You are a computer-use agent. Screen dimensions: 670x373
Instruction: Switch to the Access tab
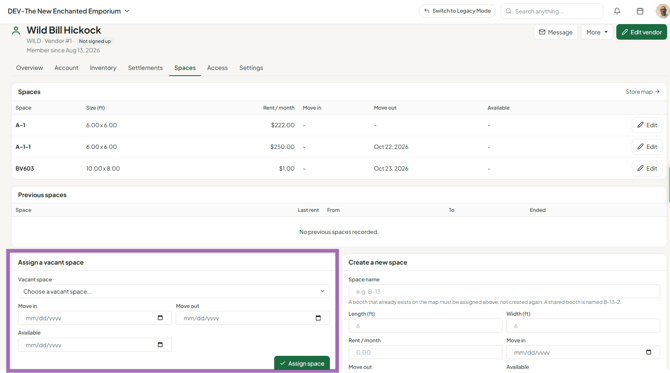(x=217, y=68)
